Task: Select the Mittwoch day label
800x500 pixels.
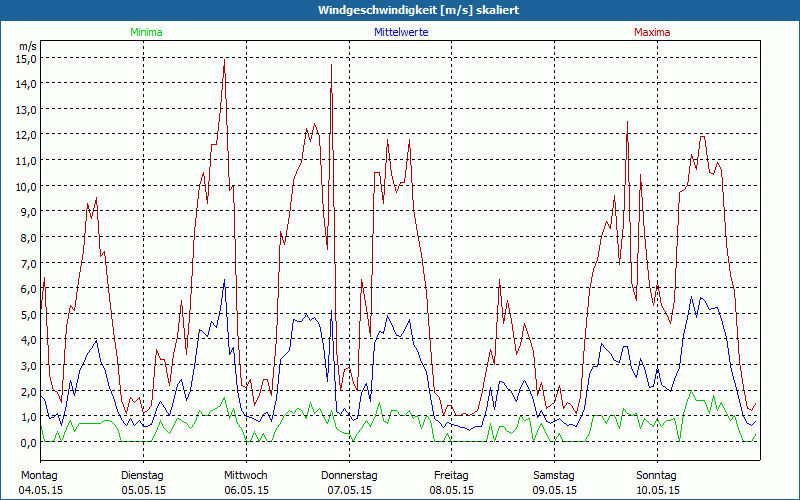Action: coord(245,475)
